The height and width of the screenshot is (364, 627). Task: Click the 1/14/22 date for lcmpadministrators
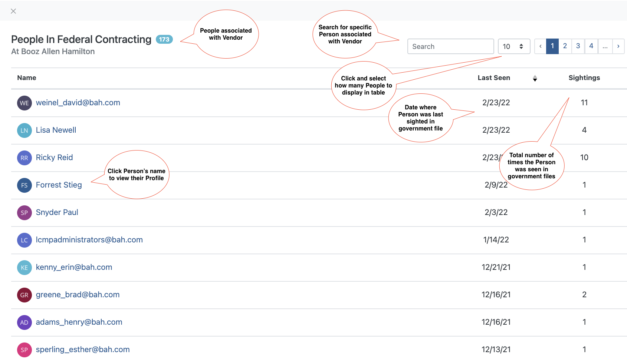pyautogui.click(x=496, y=240)
